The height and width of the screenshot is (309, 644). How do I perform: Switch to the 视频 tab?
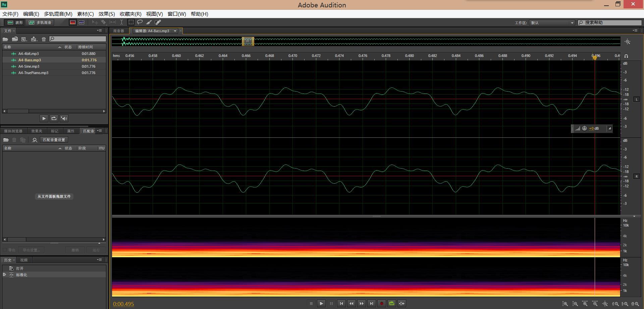[x=24, y=260]
